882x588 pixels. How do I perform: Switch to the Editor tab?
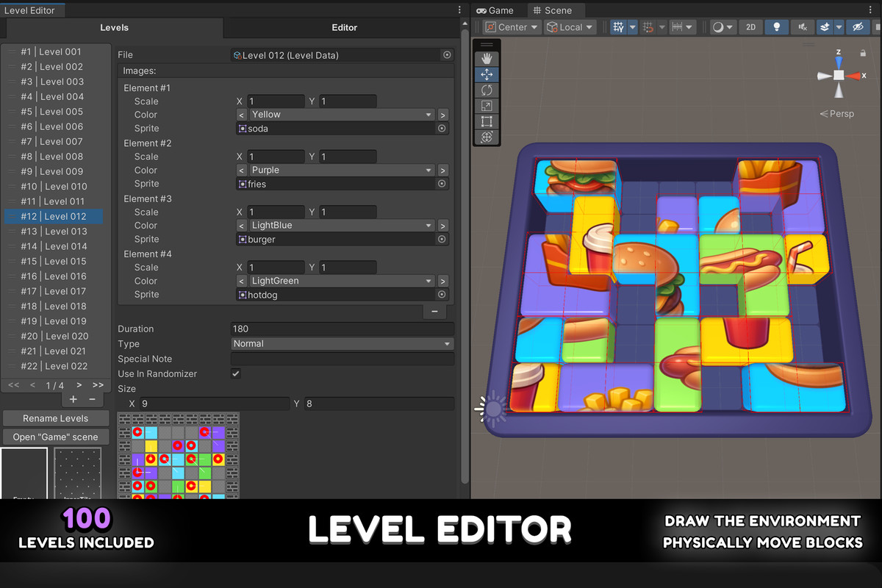tap(344, 27)
